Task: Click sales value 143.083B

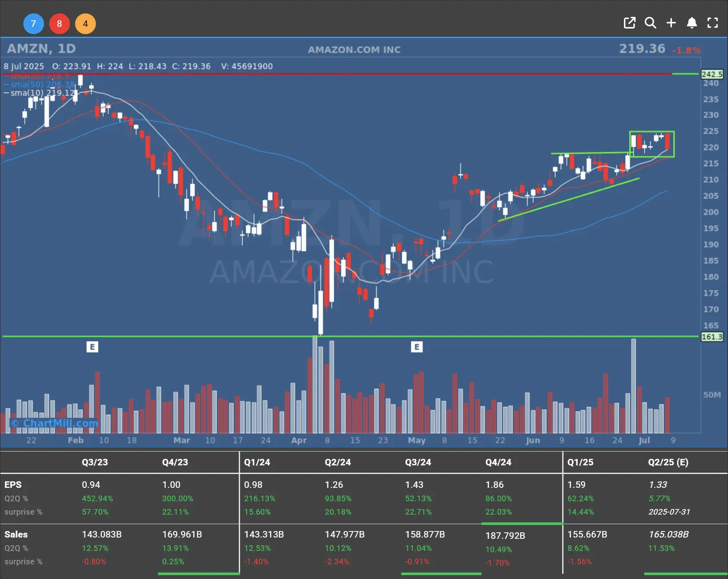Action: tap(102, 534)
